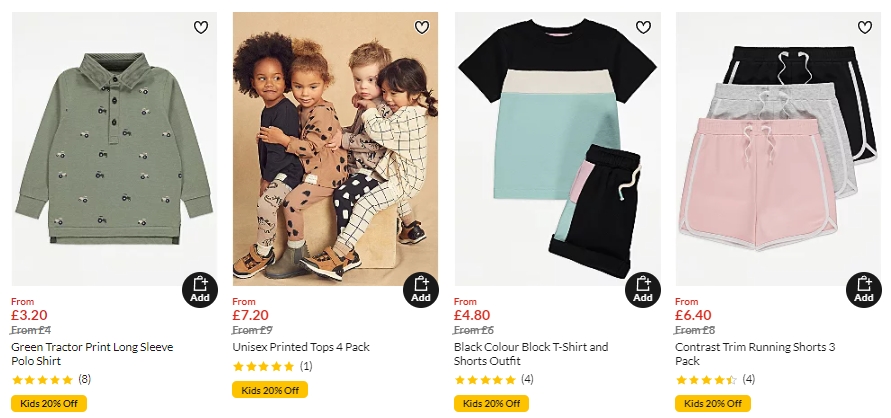Add Black Colour Block Outfit to basket
Viewport: 891px width, 418px height.
point(643,289)
